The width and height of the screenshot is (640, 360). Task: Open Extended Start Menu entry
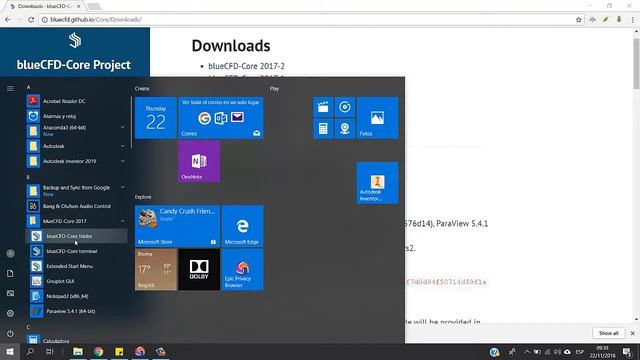(77, 266)
